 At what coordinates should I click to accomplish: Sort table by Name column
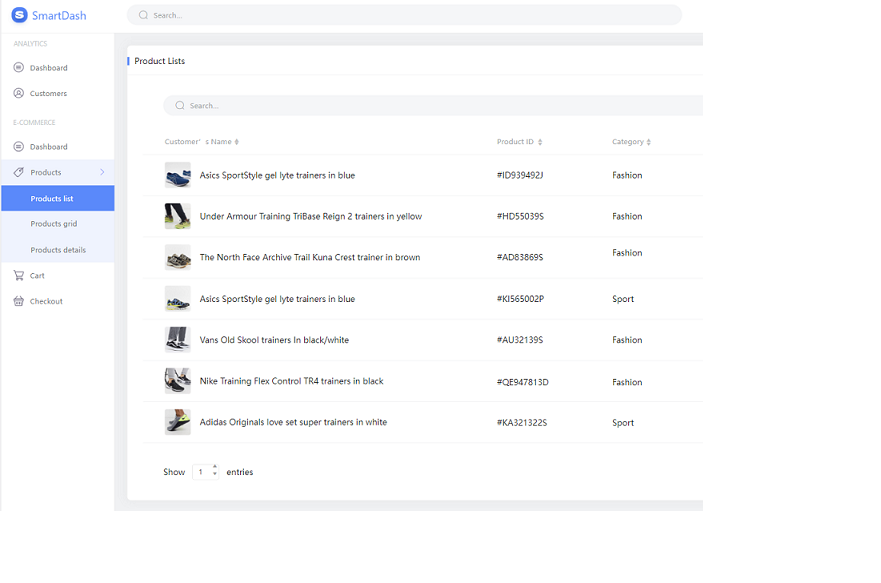(x=236, y=142)
